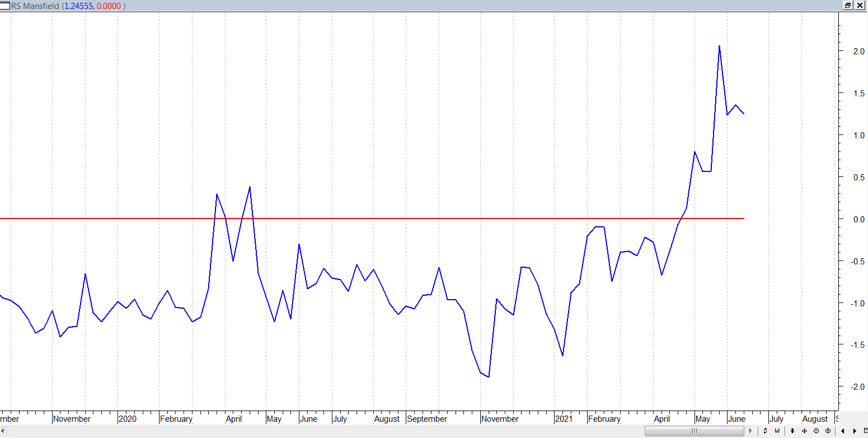The height and width of the screenshot is (438, 868).
Task: Click the February label after 2020
Action: [x=176, y=419]
